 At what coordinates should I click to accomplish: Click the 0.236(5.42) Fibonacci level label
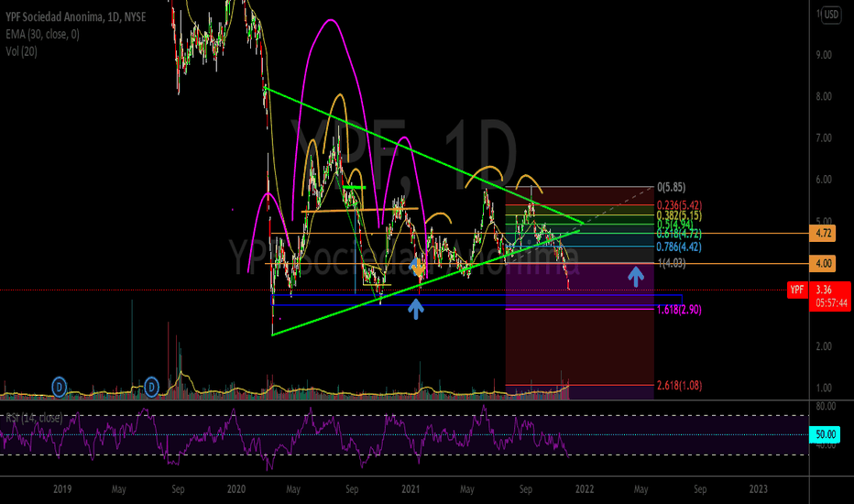[x=679, y=205]
